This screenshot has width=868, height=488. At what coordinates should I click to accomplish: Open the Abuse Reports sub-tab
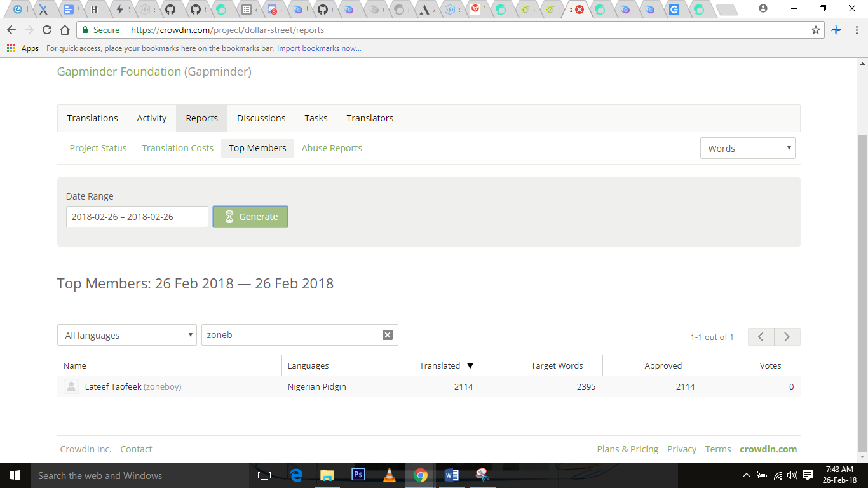click(x=332, y=148)
